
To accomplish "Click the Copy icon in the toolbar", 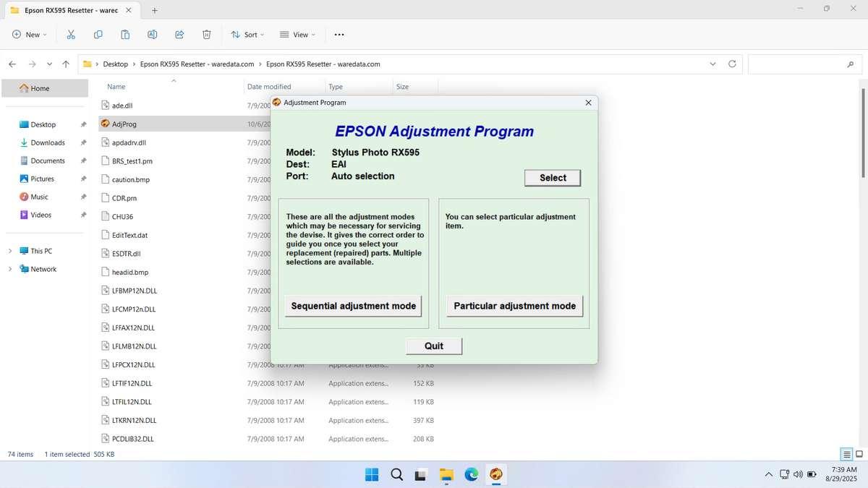I will pyautogui.click(x=98, y=34).
